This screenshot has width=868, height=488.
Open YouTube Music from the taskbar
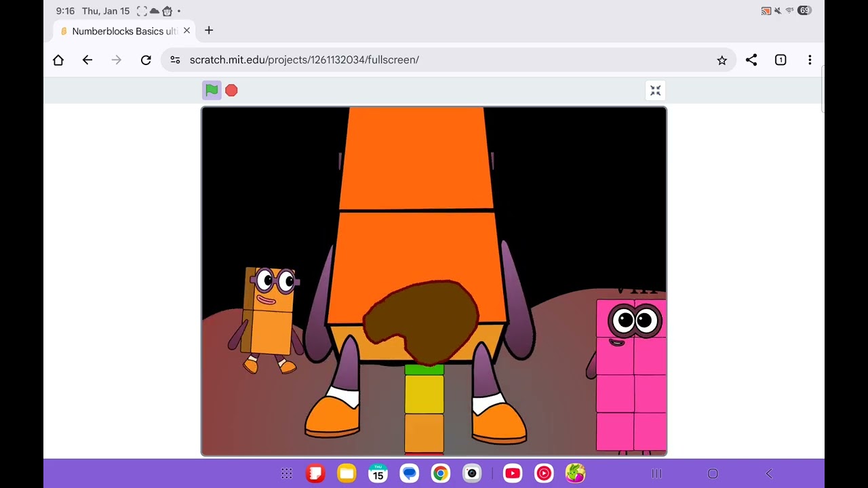(544, 474)
